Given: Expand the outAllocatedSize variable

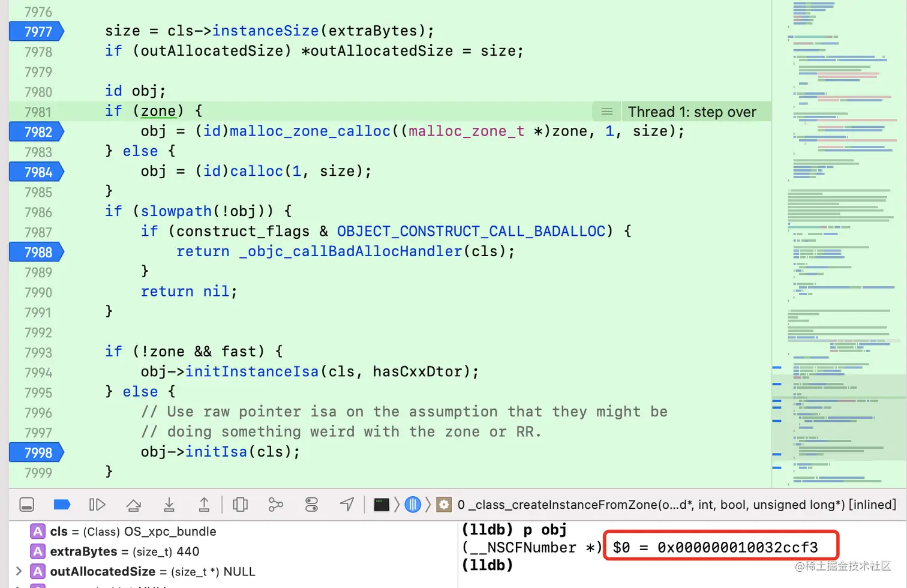Looking at the screenshot, I should tap(19, 571).
